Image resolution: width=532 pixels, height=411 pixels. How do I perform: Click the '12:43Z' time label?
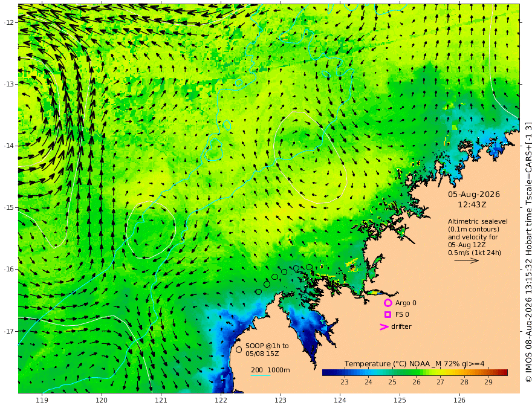(x=472, y=205)
